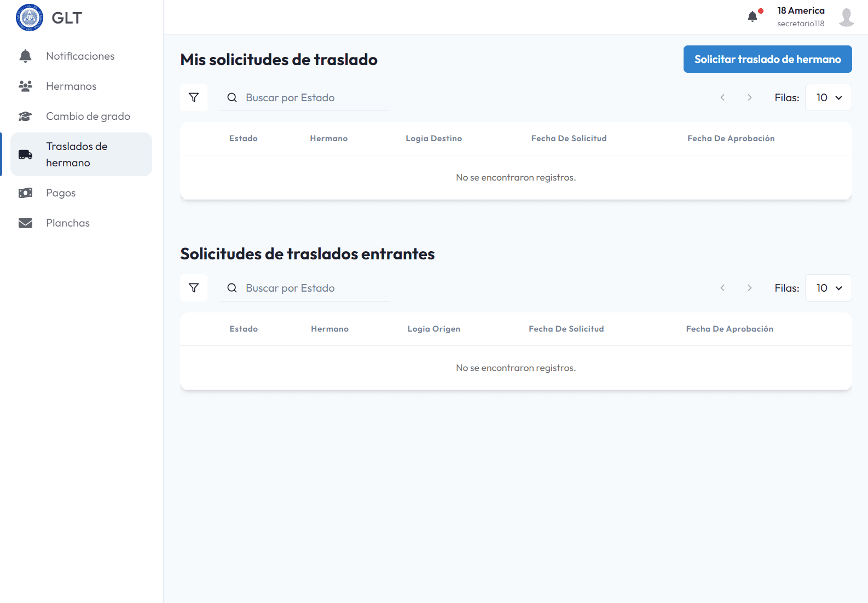868x603 pixels.
Task: Click graduation cap icon for Cambio de grado
Action: coord(25,116)
